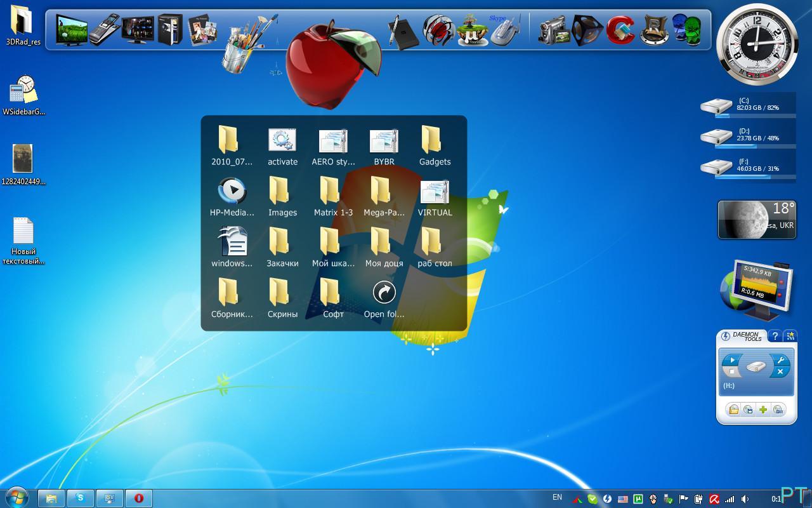Open the windows... document file
This screenshot has width=812, height=508.
pyautogui.click(x=232, y=248)
